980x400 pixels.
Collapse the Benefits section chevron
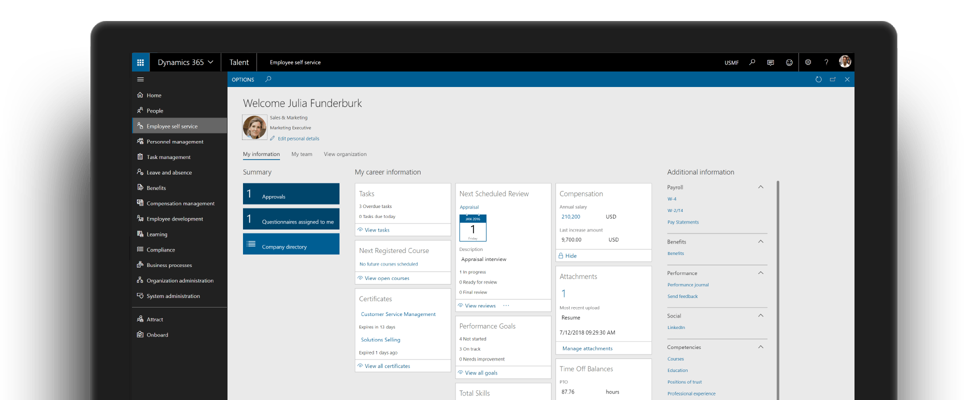click(x=760, y=241)
